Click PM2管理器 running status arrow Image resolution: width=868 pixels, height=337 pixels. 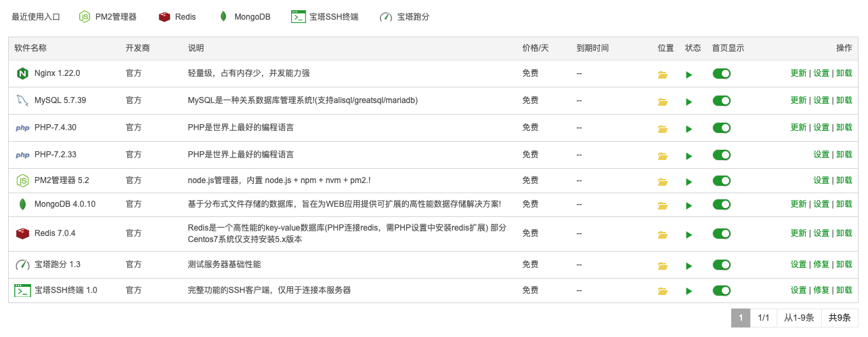tap(689, 182)
